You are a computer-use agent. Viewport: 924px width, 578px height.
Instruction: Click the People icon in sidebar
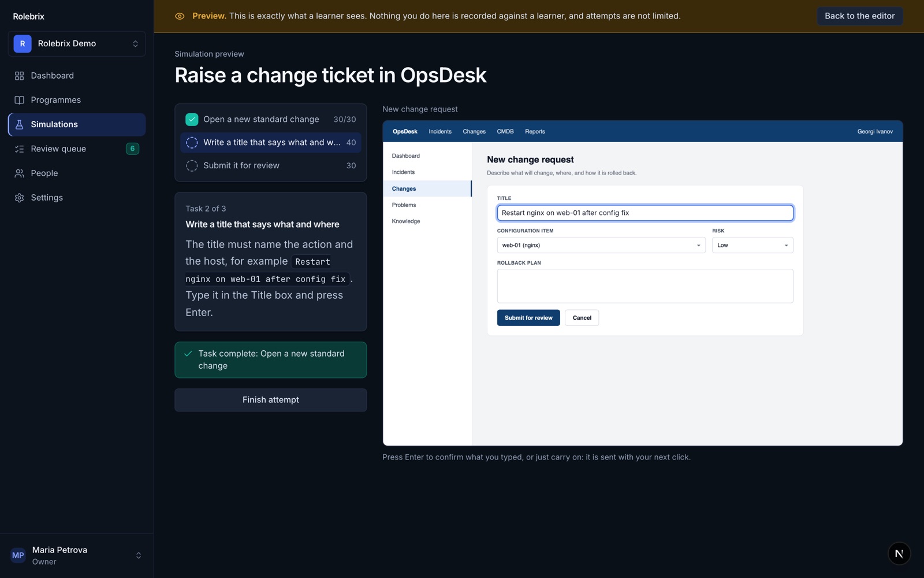click(19, 173)
